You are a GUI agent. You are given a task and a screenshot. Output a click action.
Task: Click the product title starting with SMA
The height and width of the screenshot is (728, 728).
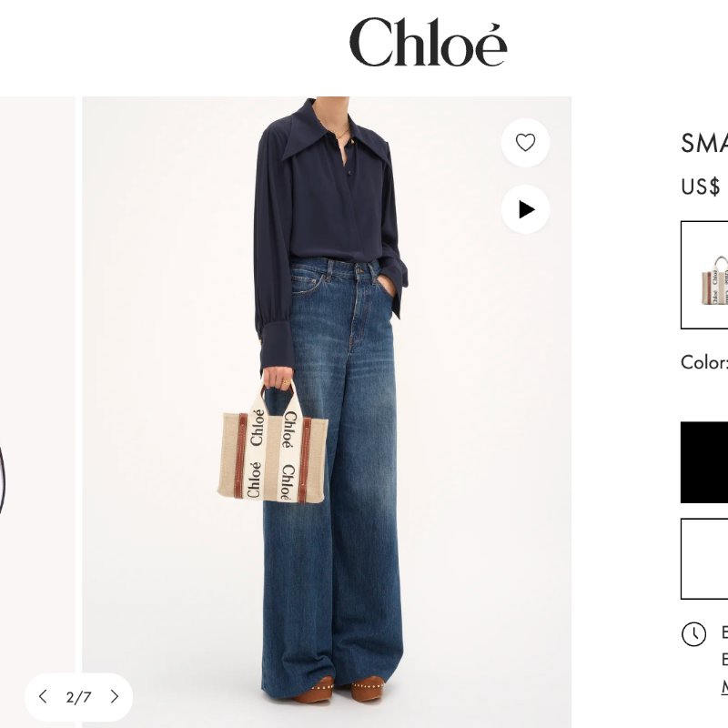[704, 143]
